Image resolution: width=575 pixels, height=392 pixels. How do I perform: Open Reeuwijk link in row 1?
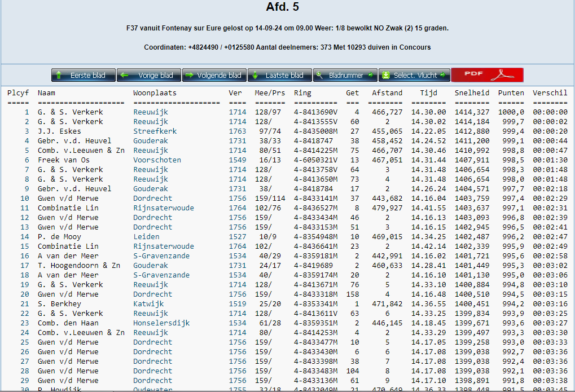coord(150,112)
